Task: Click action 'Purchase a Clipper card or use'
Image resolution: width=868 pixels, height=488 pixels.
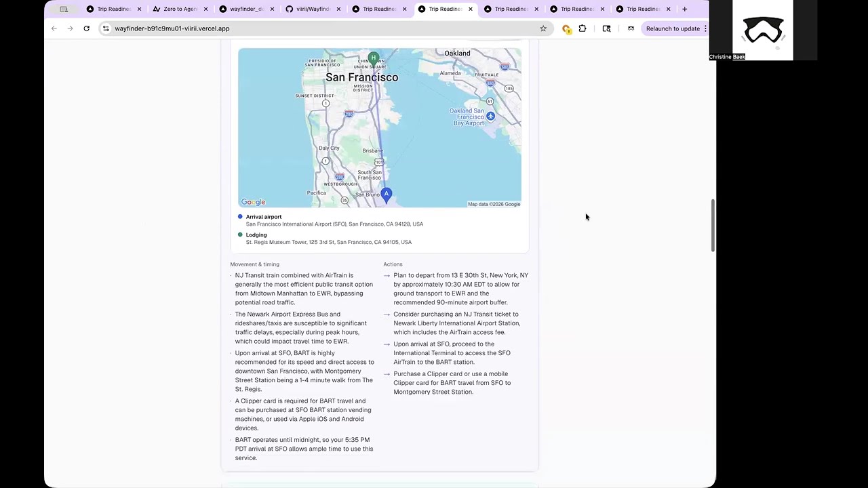Action: pos(452,383)
